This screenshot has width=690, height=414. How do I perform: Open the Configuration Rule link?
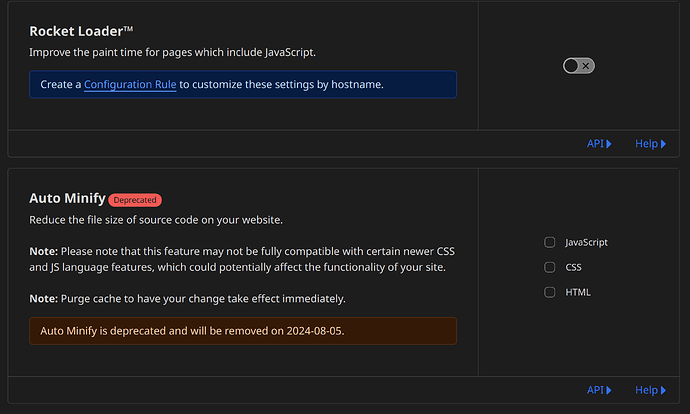[130, 84]
